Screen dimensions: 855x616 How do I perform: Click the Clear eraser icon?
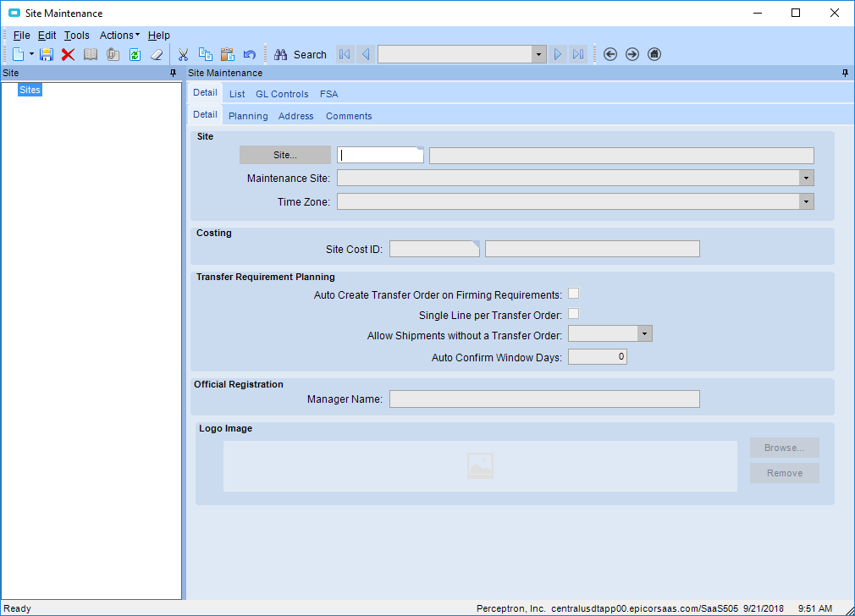pos(157,54)
